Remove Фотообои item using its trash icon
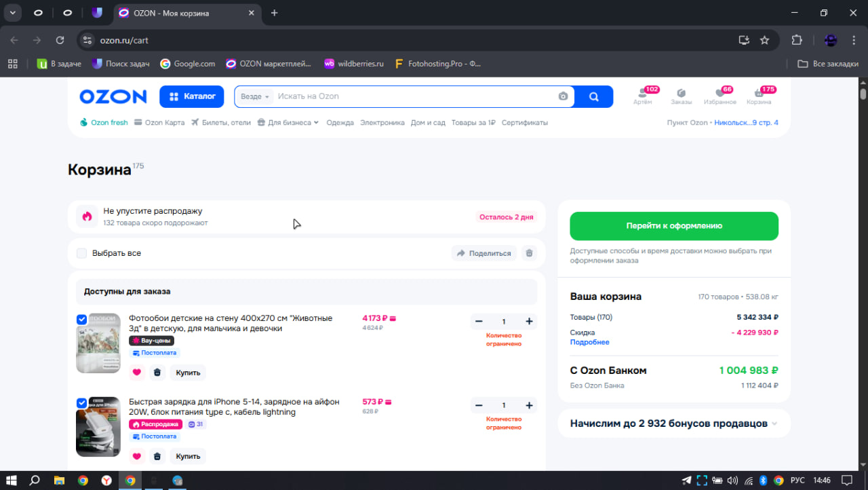This screenshot has height=490, width=868. [157, 372]
